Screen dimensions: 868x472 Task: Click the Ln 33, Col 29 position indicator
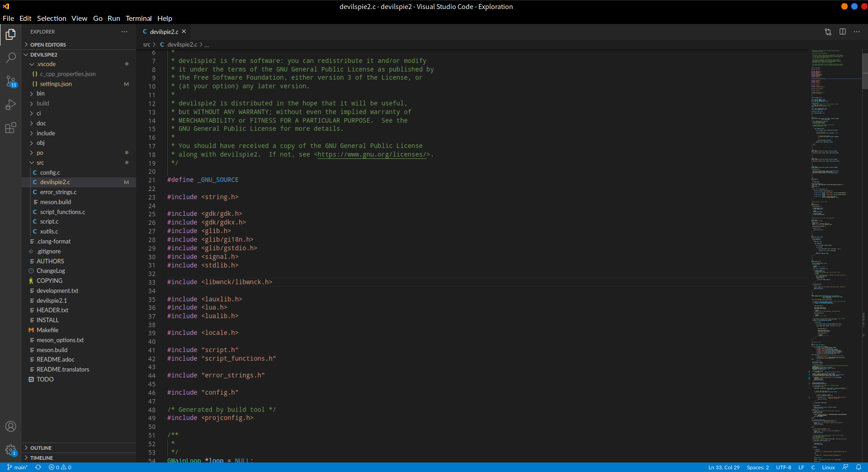(x=724, y=467)
